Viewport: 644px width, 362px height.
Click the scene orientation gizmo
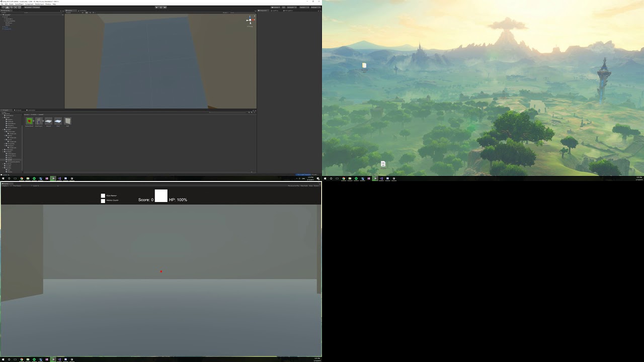point(250,21)
